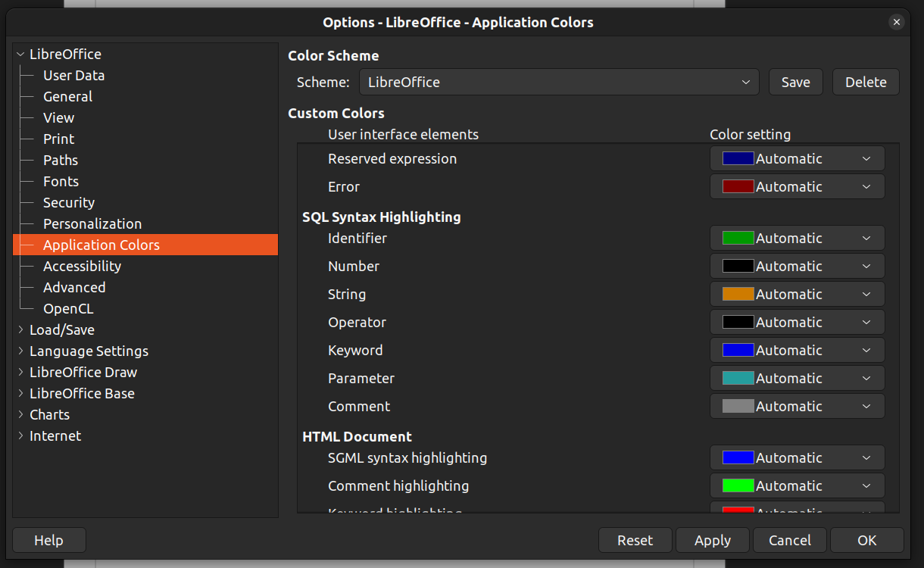
Task: Expand the Load/Save tree node
Action: (20, 330)
